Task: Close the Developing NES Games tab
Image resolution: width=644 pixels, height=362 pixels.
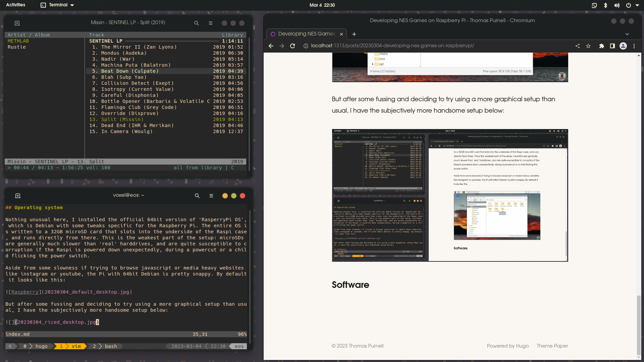Action: coord(341,34)
